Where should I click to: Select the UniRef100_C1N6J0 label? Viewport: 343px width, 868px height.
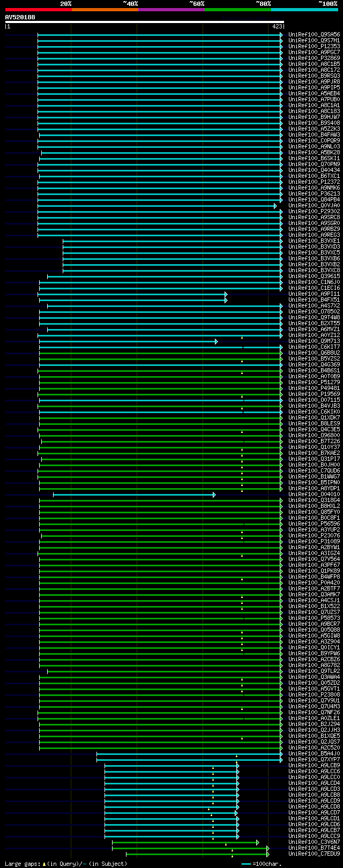(x=314, y=282)
